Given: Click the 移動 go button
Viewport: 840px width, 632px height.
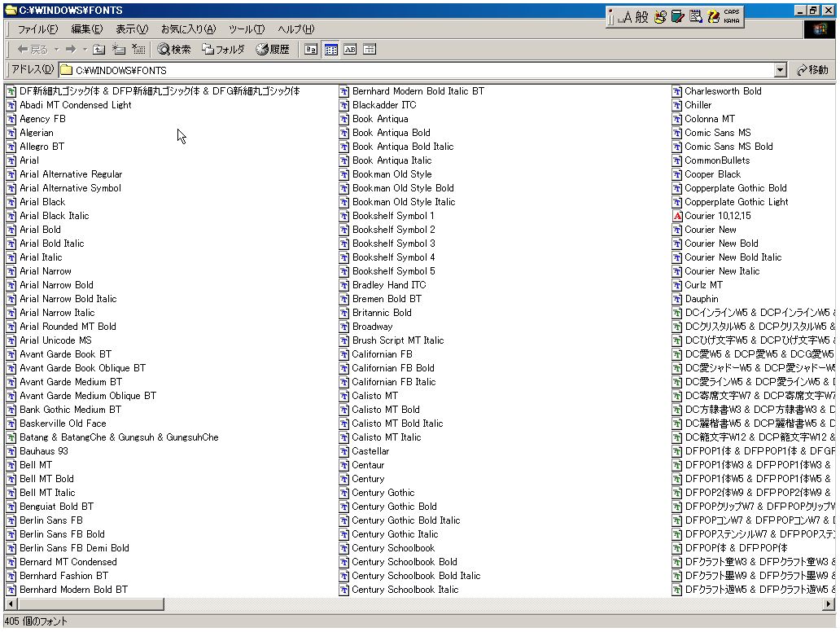Looking at the screenshot, I should (812, 70).
